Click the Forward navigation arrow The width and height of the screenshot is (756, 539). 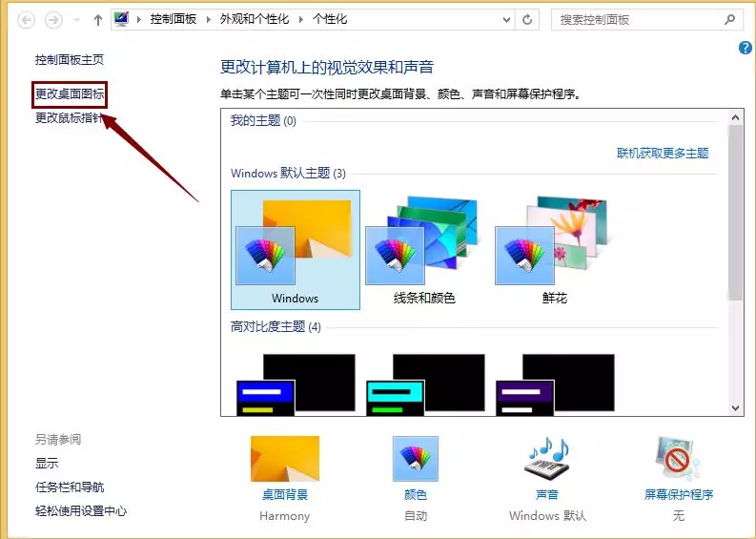click(x=53, y=20)
